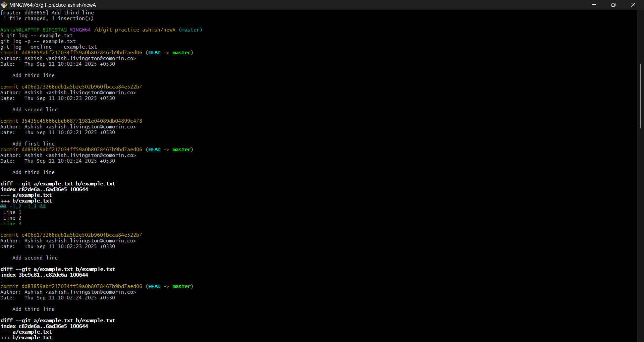The height and width of the screenshot is (342, 644).
Task: Select the commit hash c406d173268ddb1a5b2e502b960fbcca84e522b7
Action: (81, 87)
